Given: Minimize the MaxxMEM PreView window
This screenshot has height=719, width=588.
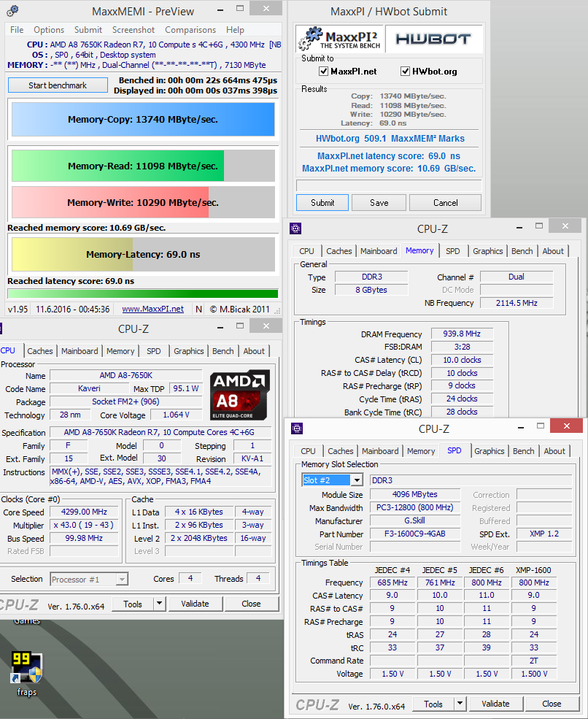Looking at the screenshot, I should click(220, 10).
